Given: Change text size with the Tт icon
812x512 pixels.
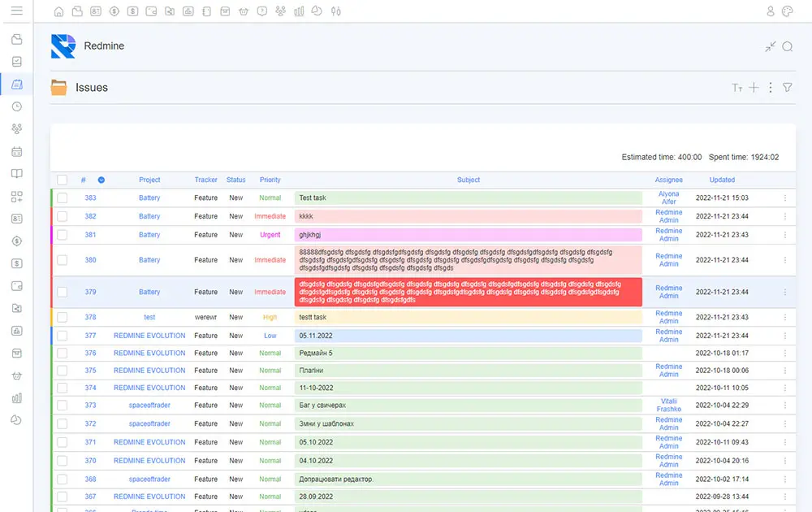Looking at the screenshot, I should pyautogui.click(x=736, y=88).
